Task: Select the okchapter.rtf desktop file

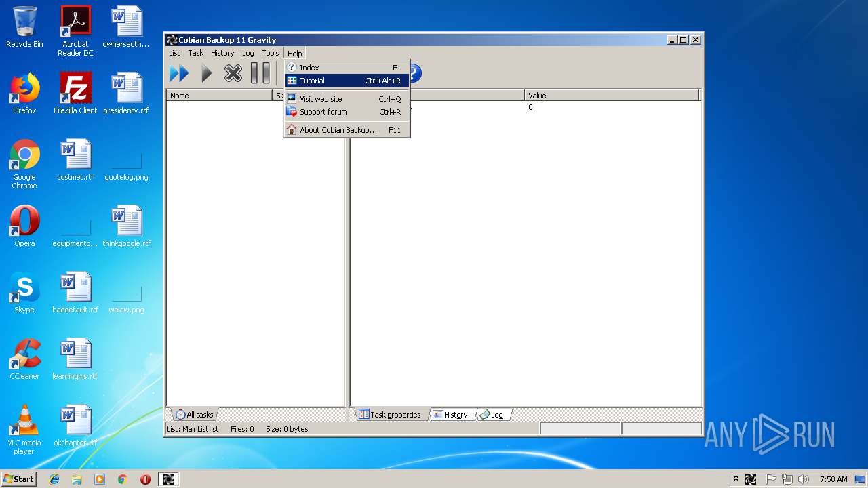Action: click(75, 426)
